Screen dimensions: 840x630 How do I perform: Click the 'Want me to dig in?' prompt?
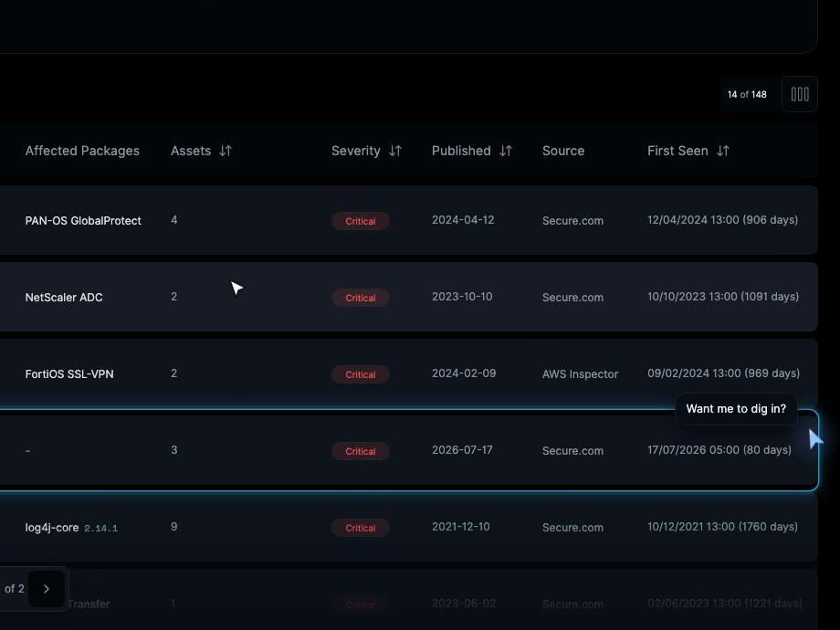click(736, 409)
